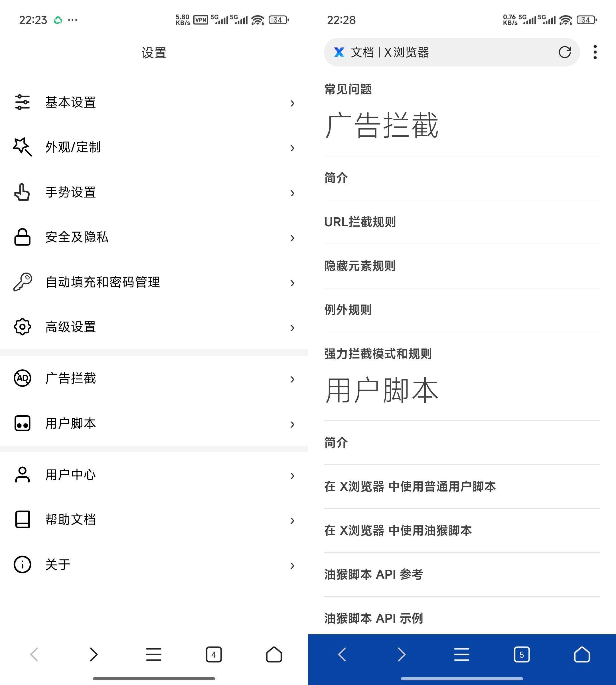Expand 外观/定制 via its chevron
Viewport: 616px width, 685px height.
(292, 148)
